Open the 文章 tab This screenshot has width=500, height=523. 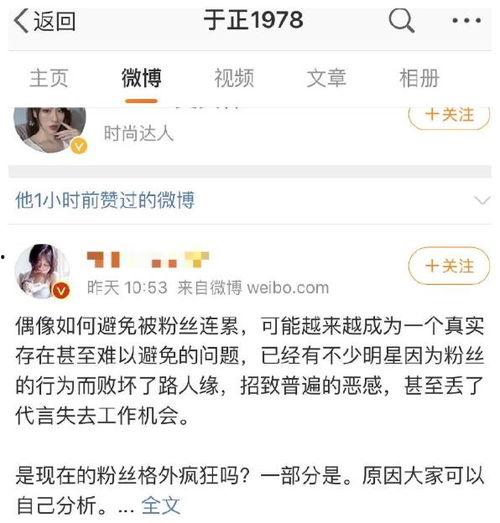326,78
